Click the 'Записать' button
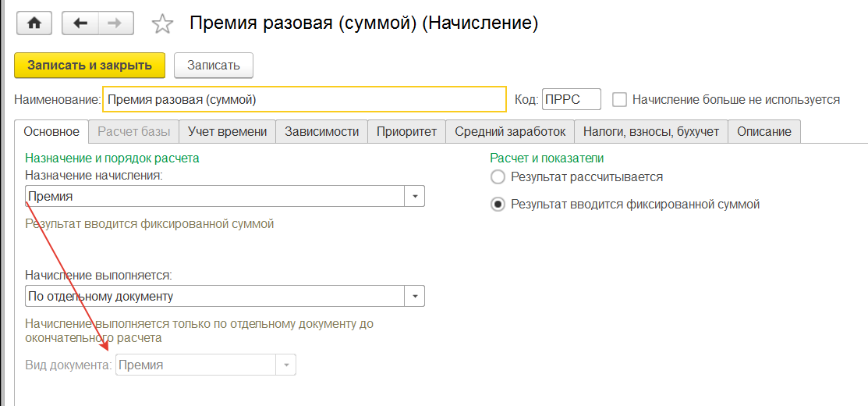The image size is (868, 406). tap(214, 66)
